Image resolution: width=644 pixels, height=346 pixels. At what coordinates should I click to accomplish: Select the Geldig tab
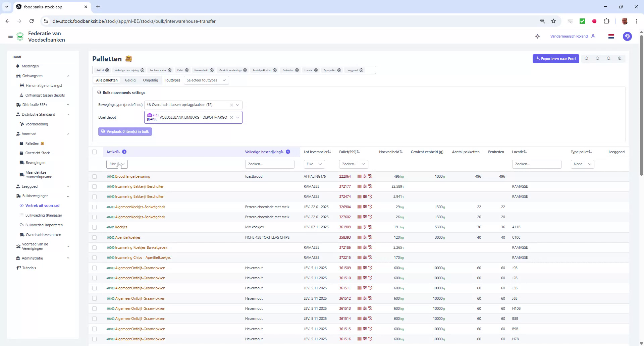[x=130, y=80]
